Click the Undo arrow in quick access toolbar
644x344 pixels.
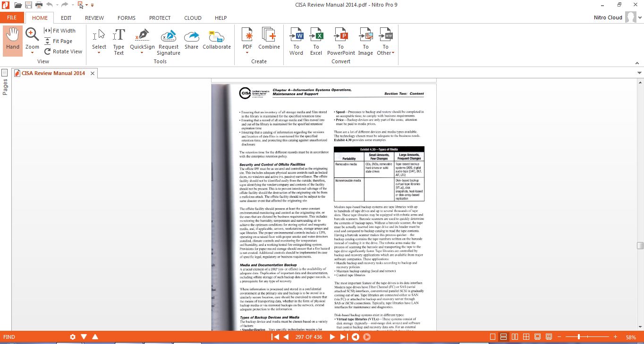click(49, 5)
